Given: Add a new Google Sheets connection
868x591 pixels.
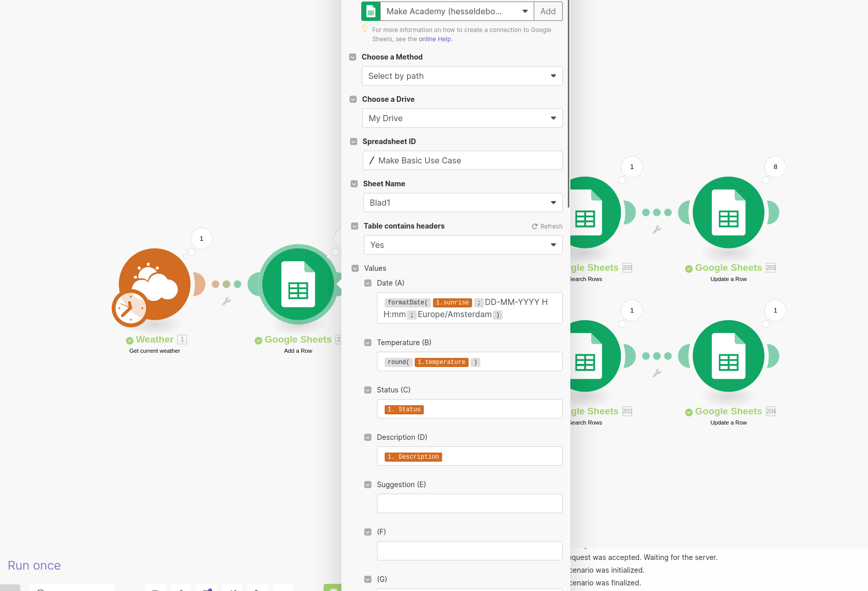Looking at the screenshot, I should pos(548,11).
